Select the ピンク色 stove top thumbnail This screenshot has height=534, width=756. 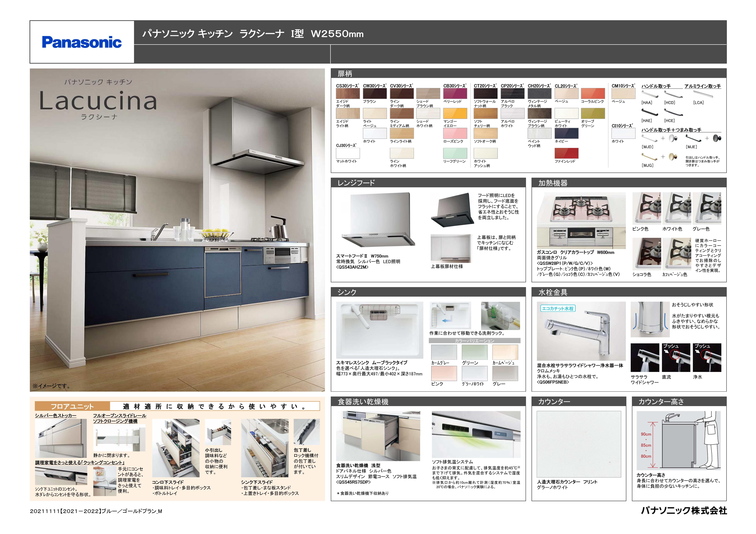(647, 209)
